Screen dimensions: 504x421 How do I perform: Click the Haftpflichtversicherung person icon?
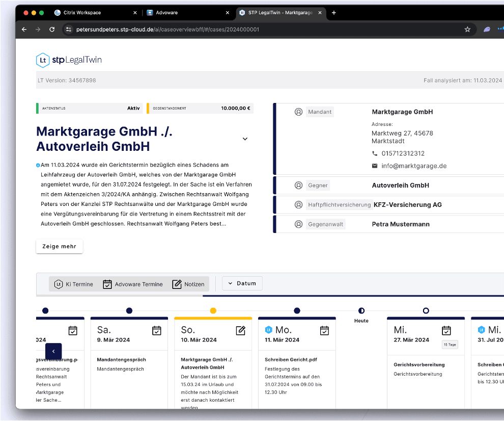point(299,205)
